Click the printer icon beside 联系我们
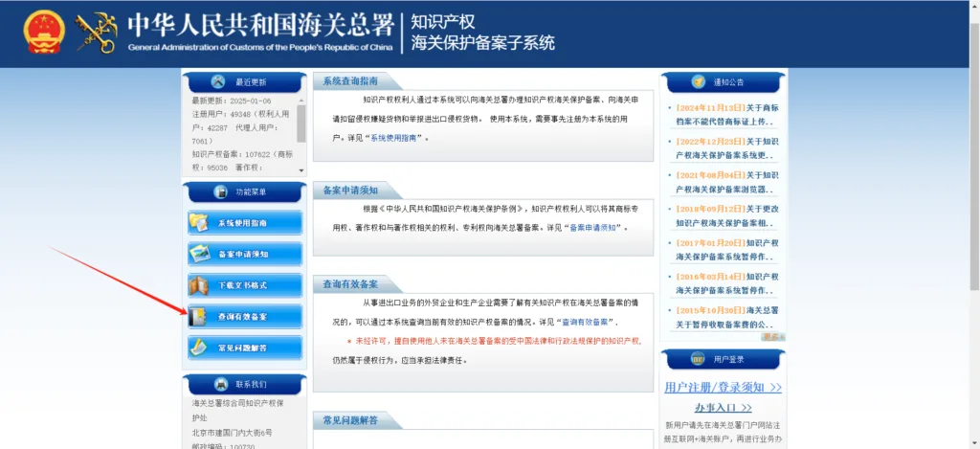Image resolution: width=980 pixels, height=449 pixels. pos(221,384)
